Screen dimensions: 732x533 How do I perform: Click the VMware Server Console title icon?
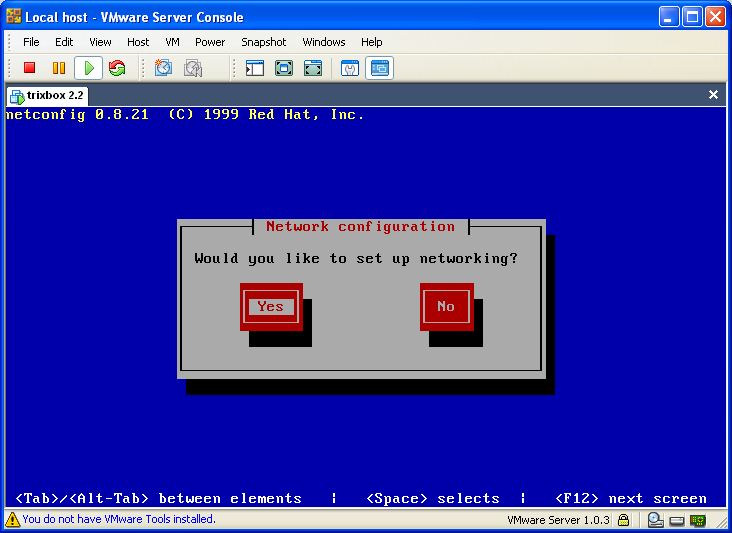click(14, 16)
